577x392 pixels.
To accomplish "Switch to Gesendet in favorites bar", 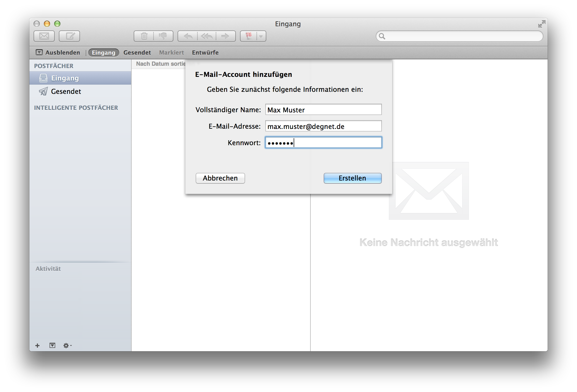I will [x=137, y=53].
